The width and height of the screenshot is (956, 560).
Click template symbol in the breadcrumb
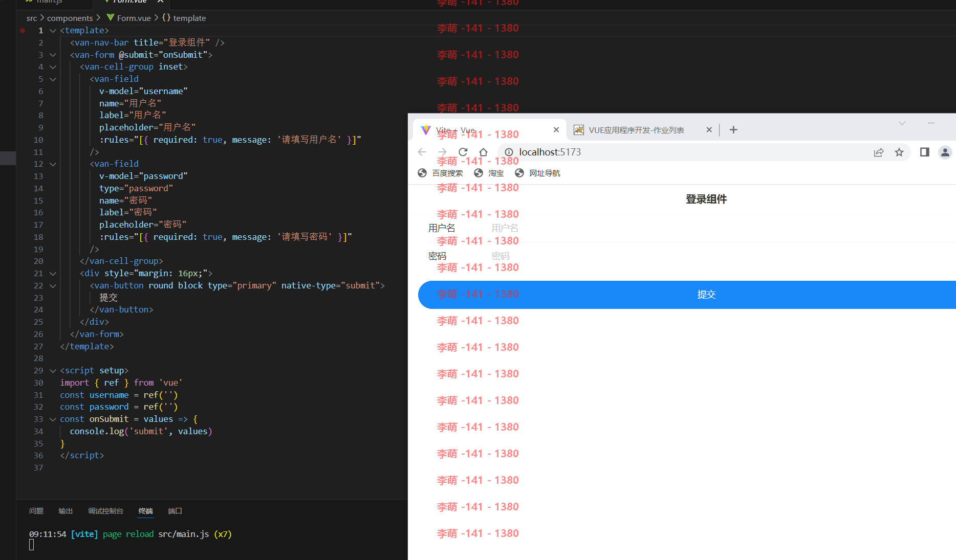point(189,18)
